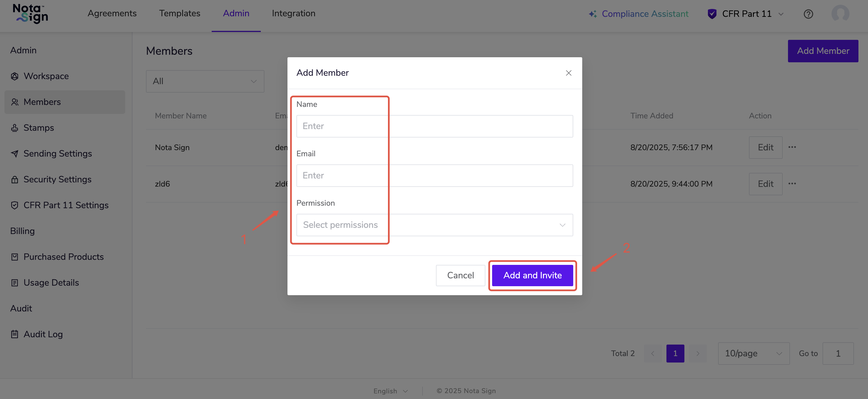Expand the CFR Part 11 dropdown
The image size is (868, 399).
746,14
